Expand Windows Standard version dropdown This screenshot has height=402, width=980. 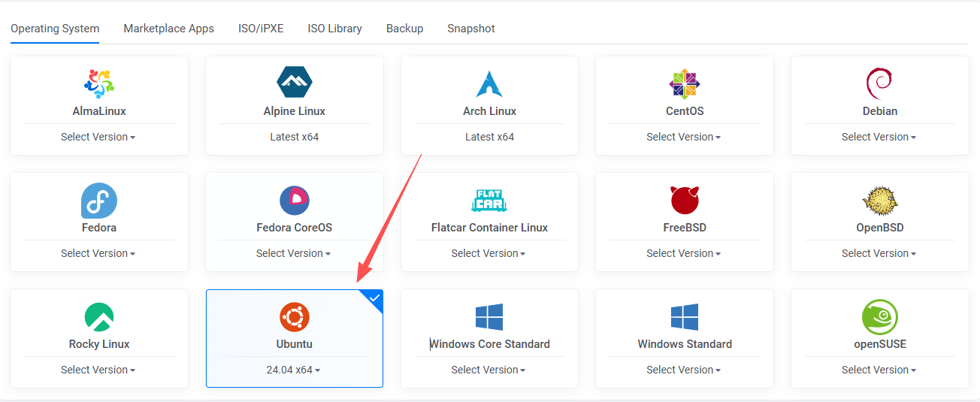coord(684,370)
